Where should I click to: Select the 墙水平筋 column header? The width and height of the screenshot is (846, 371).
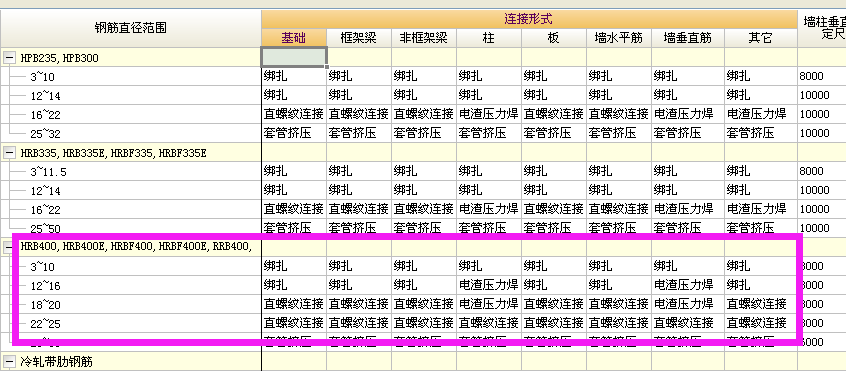tap(619, 38)
